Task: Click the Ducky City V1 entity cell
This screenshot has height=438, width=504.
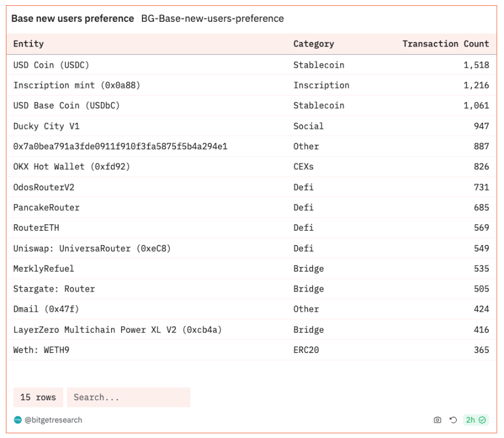Action: tap(46, 126)
